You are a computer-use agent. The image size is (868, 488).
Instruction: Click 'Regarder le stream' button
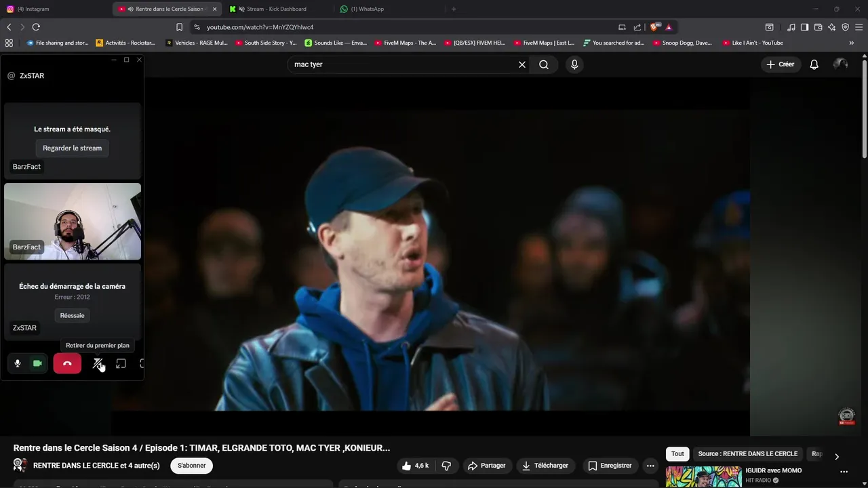tap(72, 148)
